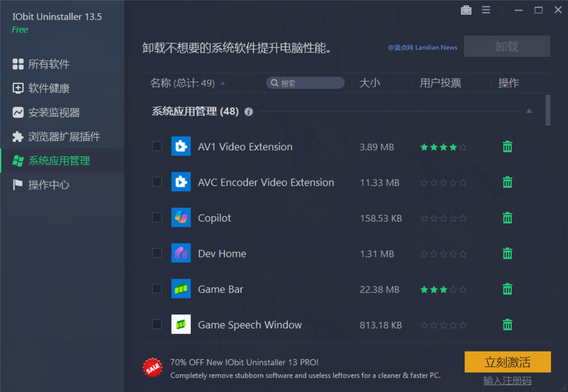
Task: Mark the Game Speech Window checkbox
Action: coord(157,324)
